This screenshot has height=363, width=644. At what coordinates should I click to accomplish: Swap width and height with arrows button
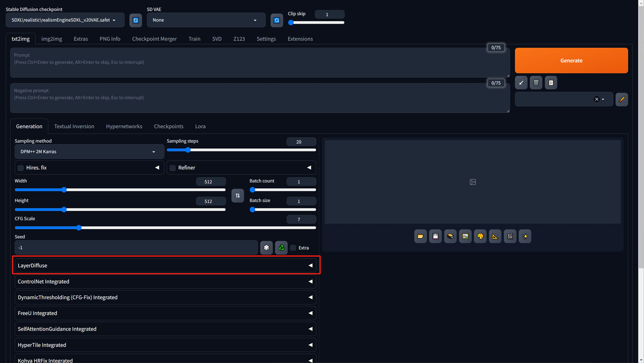point(237,195)
